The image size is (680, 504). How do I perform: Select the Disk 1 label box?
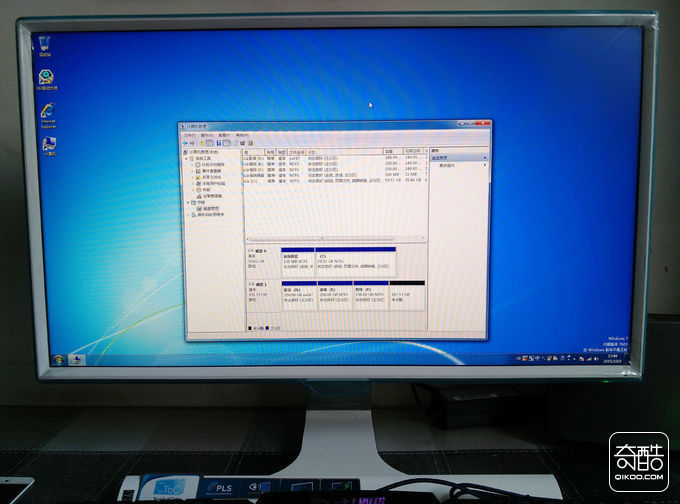[264, 295]
